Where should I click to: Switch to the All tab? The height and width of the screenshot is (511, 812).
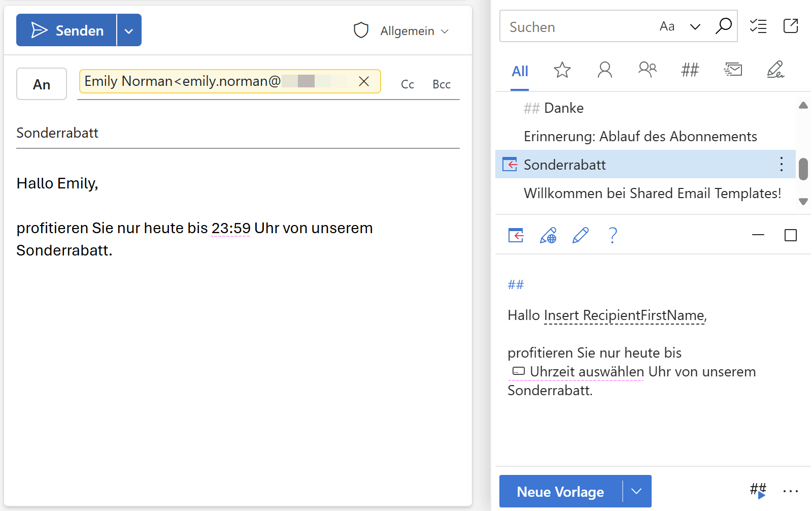[x=520, y=71]
